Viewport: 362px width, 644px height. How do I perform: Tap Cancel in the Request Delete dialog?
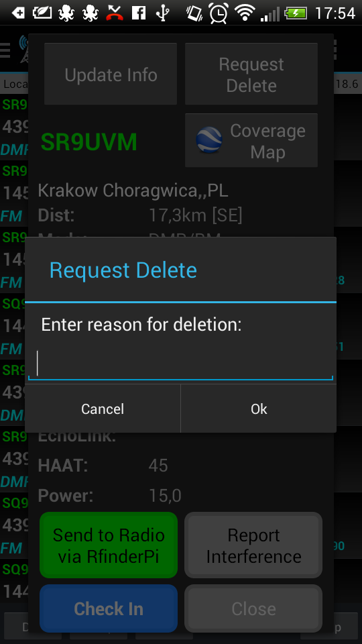coord(103,409)
